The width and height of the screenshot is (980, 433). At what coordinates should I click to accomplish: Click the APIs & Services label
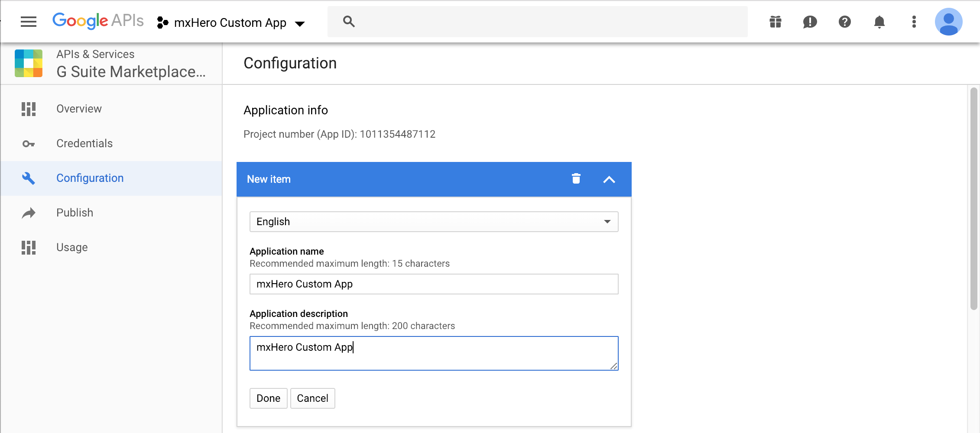tap(95, 54)
